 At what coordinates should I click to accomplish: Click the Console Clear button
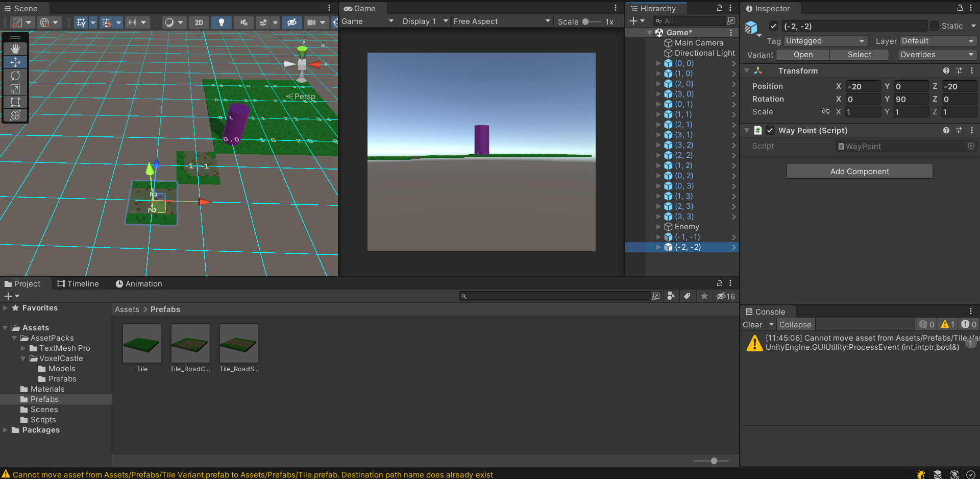tap(752, 324)
